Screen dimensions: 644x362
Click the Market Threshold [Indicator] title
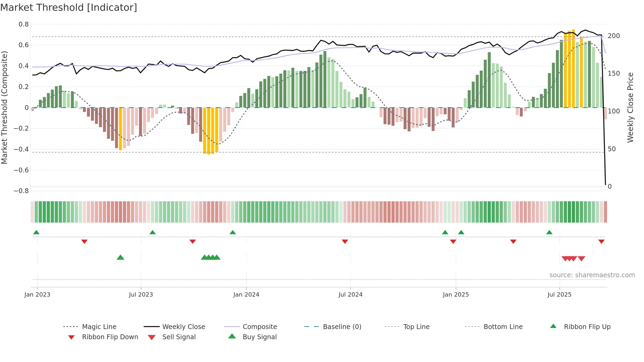click(69, 8)
